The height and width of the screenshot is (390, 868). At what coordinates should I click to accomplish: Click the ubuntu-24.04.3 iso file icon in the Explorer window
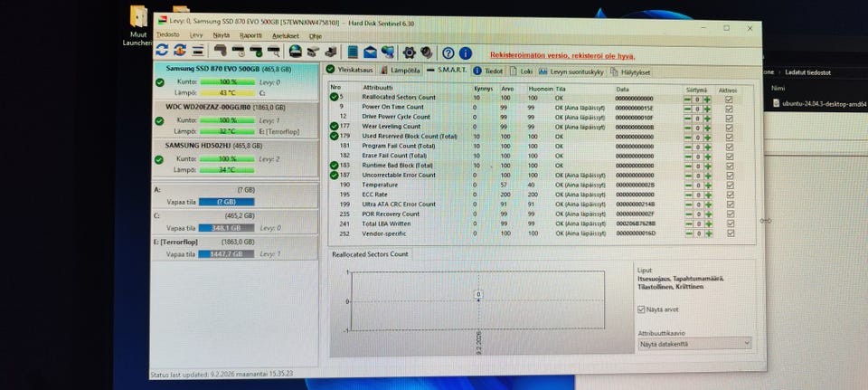[x=776, y=102]
